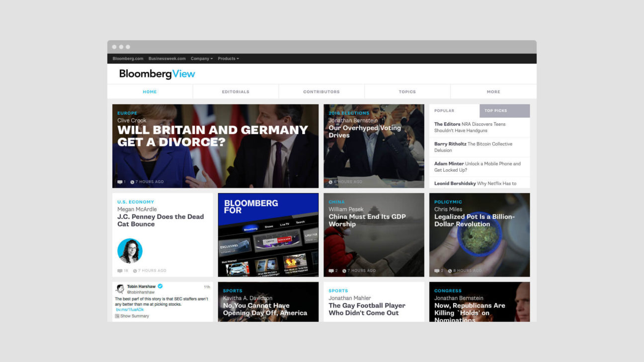Open the Company dropdown in the top bar
The image size is (644, 362).
tap(201, 59)
